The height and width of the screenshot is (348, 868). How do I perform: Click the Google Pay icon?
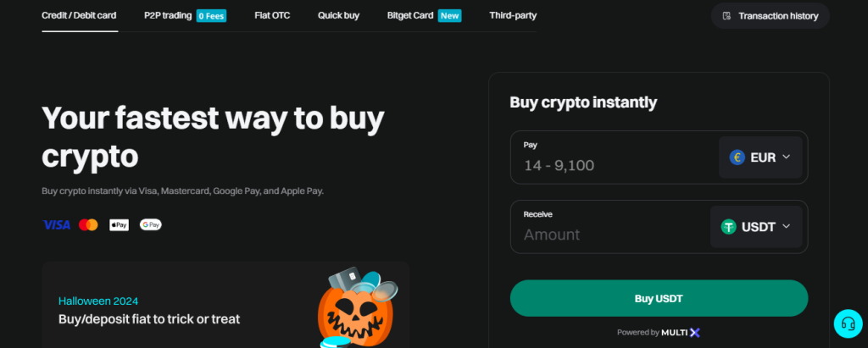151,224
